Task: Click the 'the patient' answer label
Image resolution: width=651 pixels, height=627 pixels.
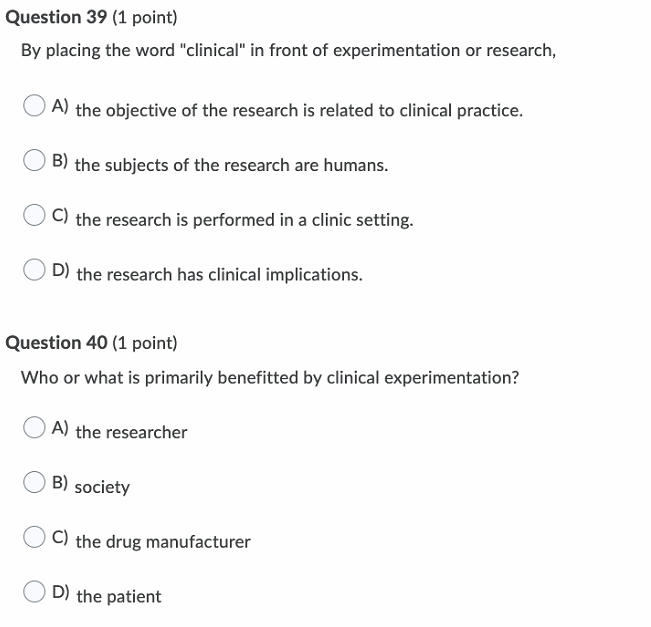Action: coord(119,597)
